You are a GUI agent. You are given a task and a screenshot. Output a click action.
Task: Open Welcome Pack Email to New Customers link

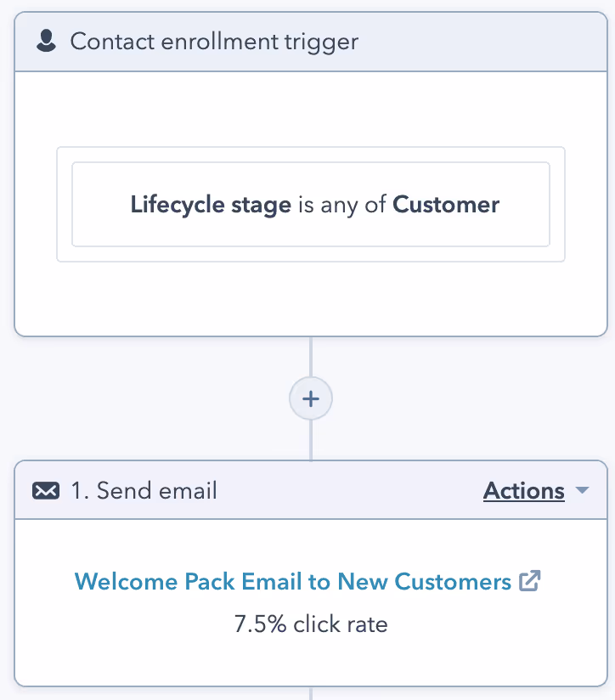[x=293, y=581]
